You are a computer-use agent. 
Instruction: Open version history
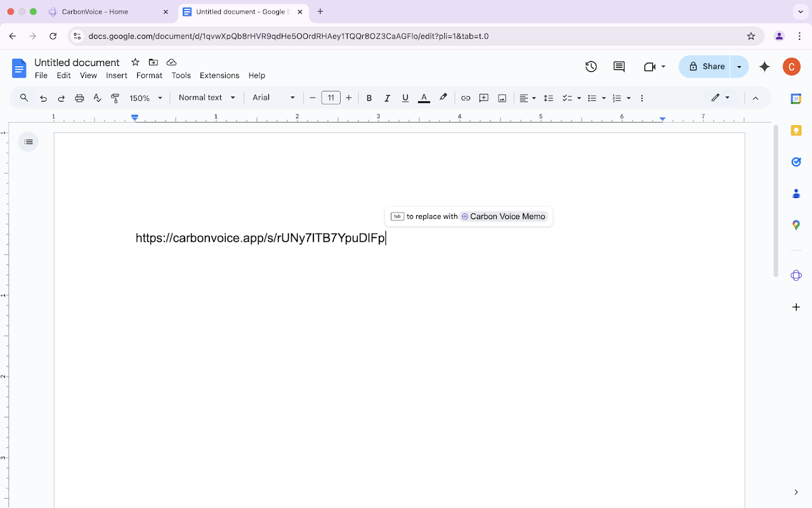[591, 67]
